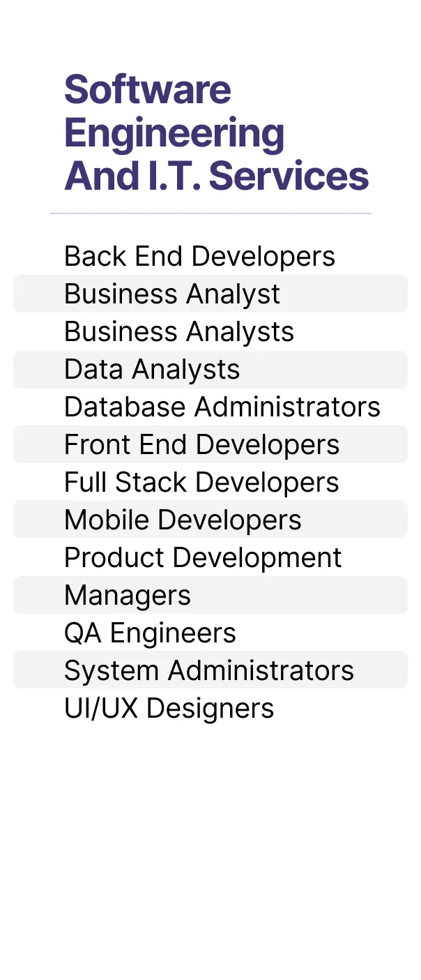Click the divider line under the heading
Image resolution: width=421 pixels, height=980 pixels.
coord(210,213)
